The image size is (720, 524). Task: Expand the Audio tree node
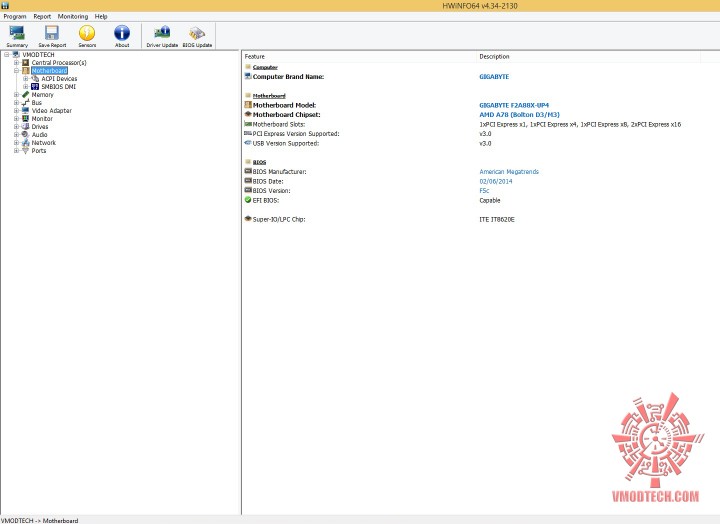pyautogui.click(x=17, y=135)
